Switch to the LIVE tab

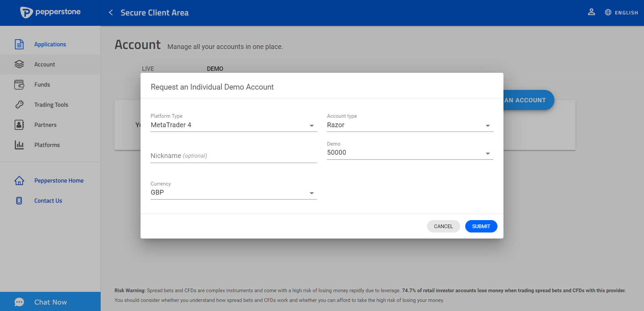(x=148, y=68)
